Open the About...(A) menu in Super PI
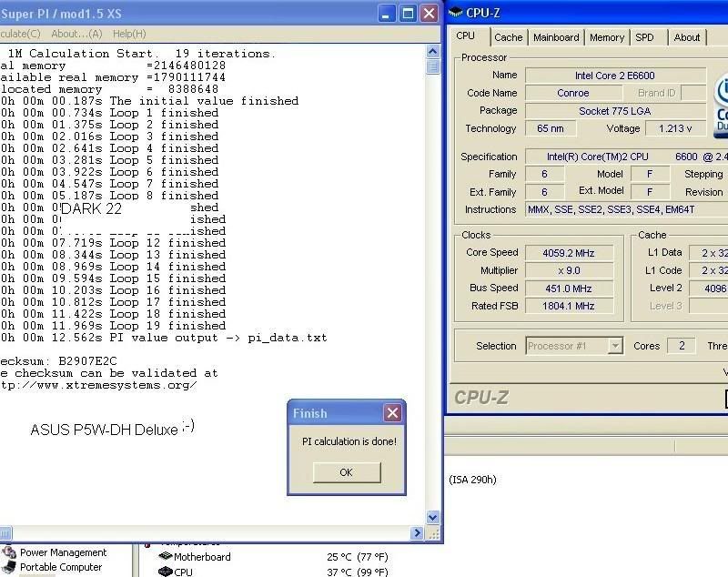This screenshot has width=728, height=577. (76, 34)
